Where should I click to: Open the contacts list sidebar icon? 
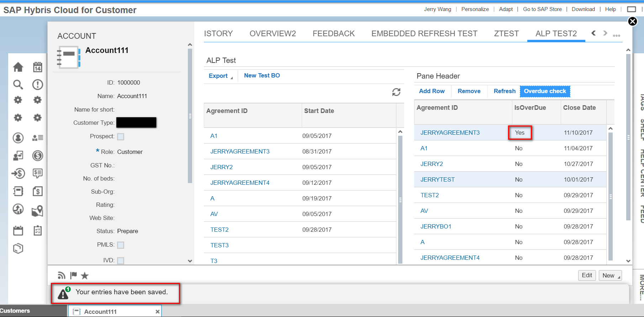(x=38, y=138)
